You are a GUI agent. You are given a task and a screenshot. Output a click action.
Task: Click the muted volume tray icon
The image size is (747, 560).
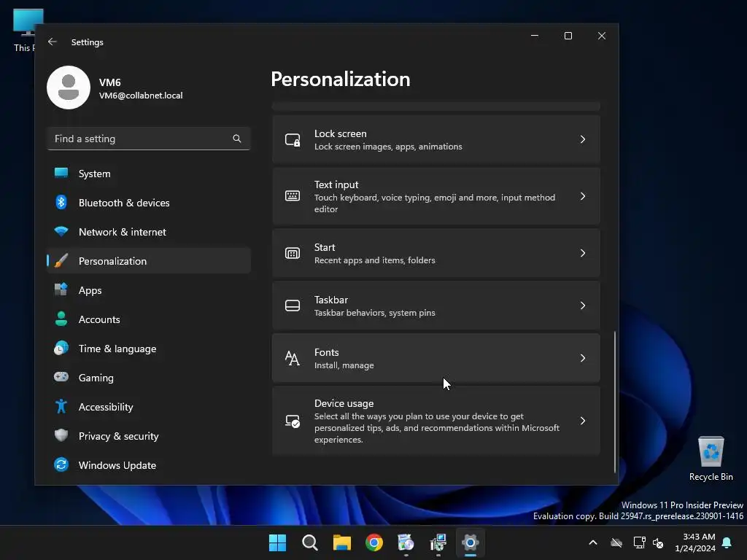[659, 542]
